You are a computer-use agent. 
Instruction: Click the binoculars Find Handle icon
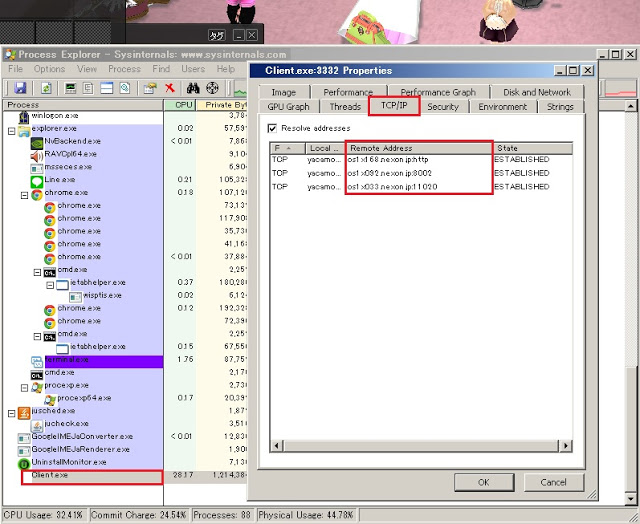193,88
